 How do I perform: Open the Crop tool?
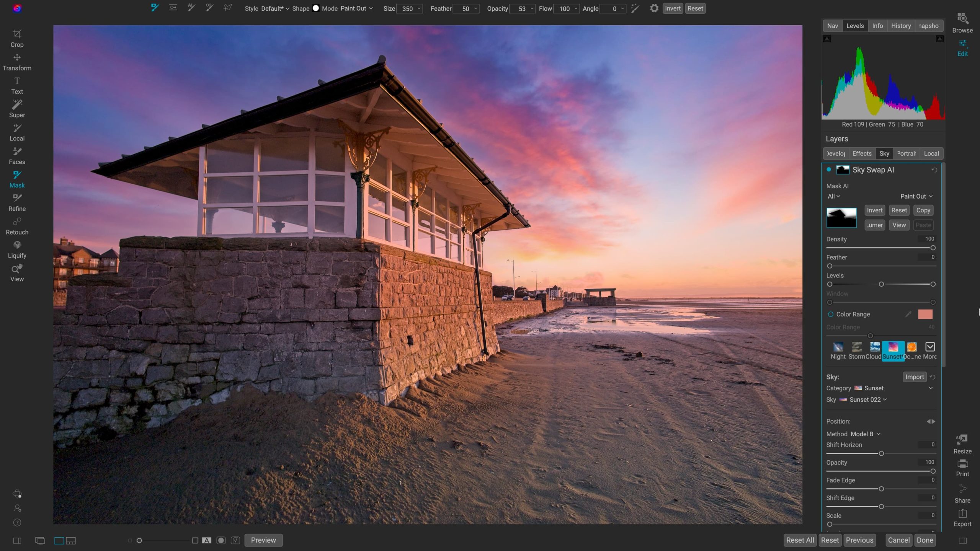coord(17,38)
